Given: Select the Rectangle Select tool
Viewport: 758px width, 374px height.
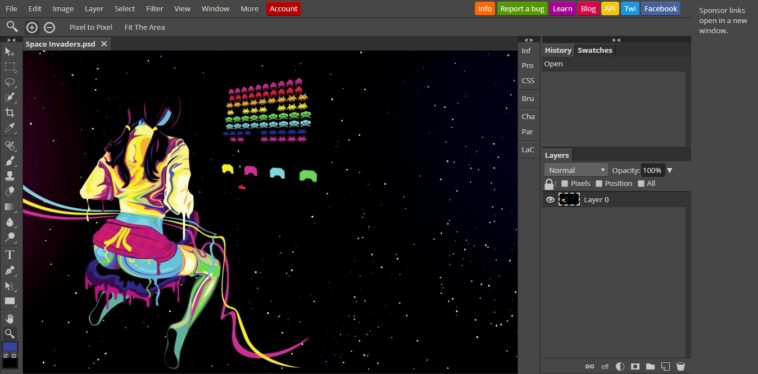Looking at the screenshot, I should pyautogui.click(x=10, y=67).
